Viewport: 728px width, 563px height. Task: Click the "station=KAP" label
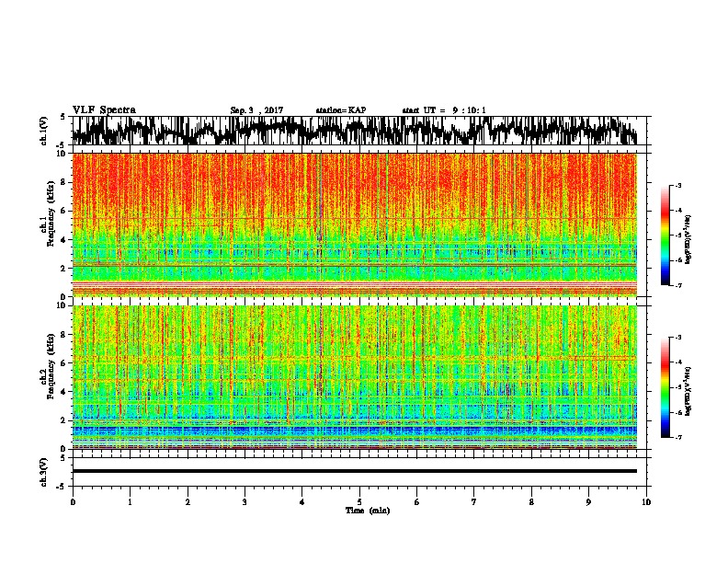point(341,110)
